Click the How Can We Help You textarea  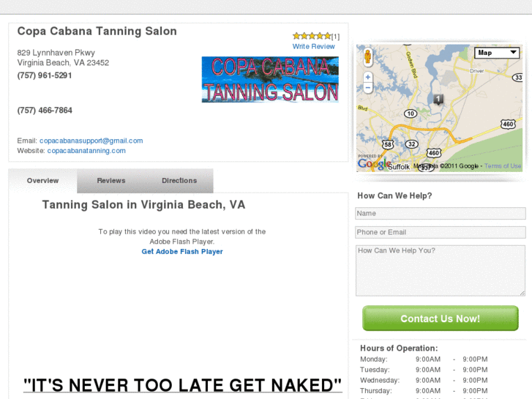(441, 270)
